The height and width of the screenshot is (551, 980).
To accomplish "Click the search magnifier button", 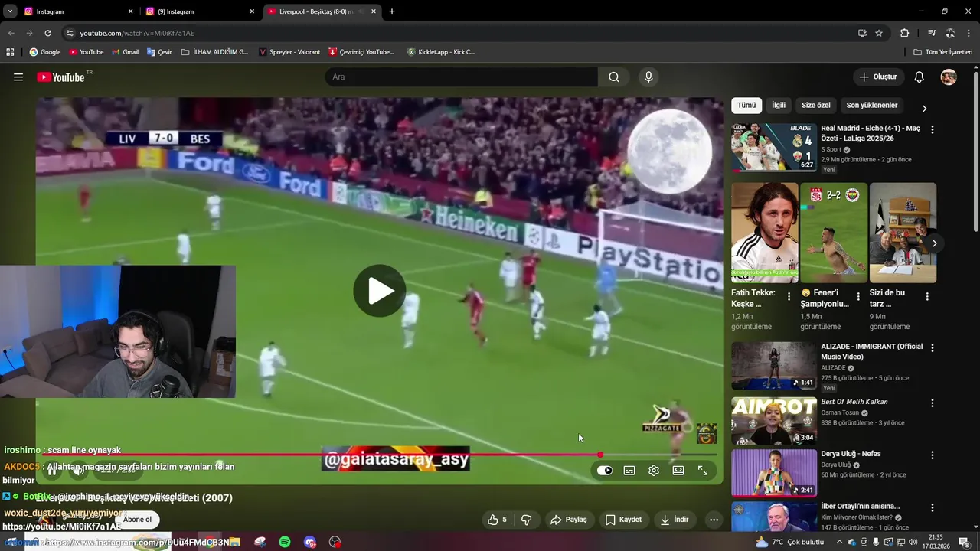I will pyautogui.click(x=614, y=77).
